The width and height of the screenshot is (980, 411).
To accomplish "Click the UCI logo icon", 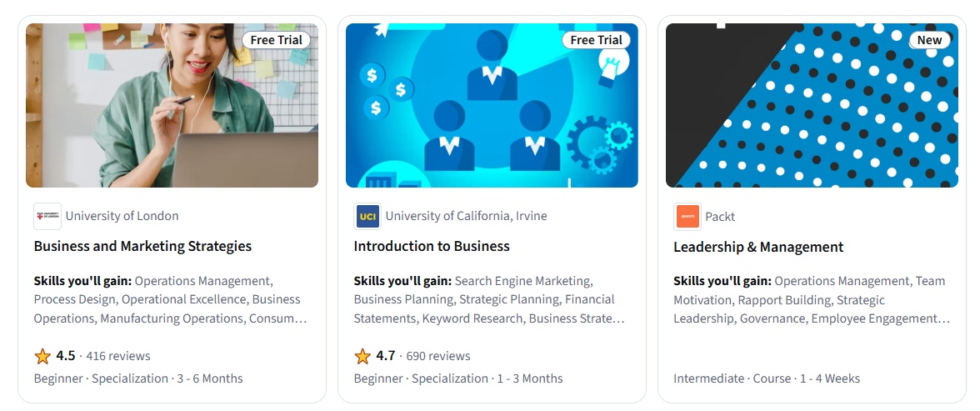I will pyautogui.click(x=367, y=216).
